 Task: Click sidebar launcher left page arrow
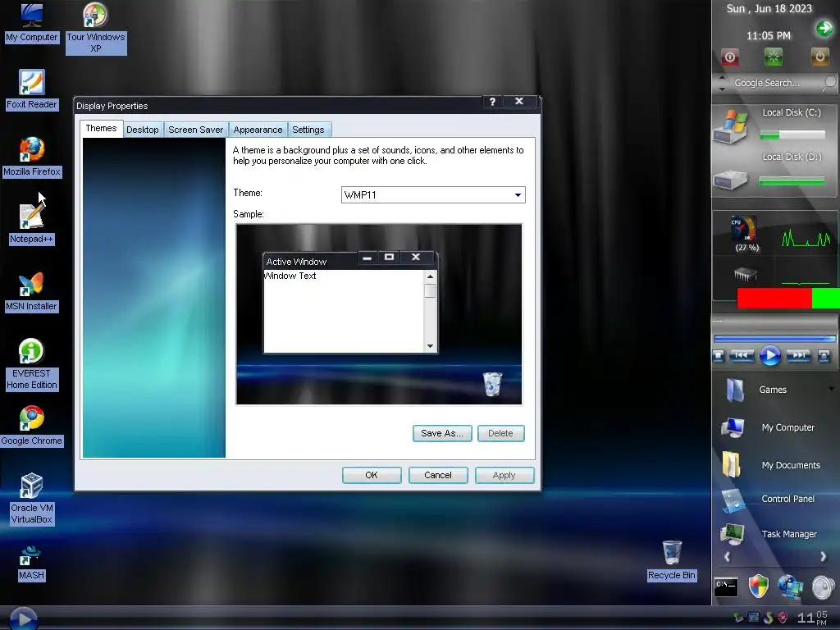click(727, 557)
